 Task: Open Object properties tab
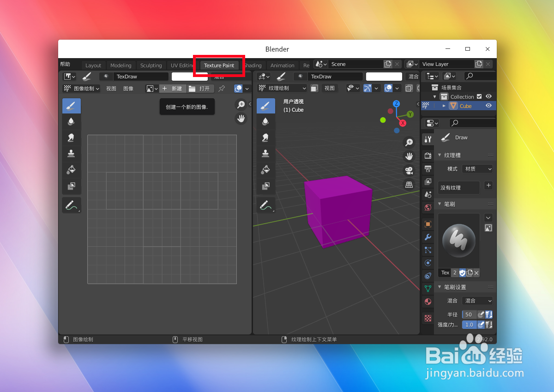pyautogui.click(x=428, y=224)
